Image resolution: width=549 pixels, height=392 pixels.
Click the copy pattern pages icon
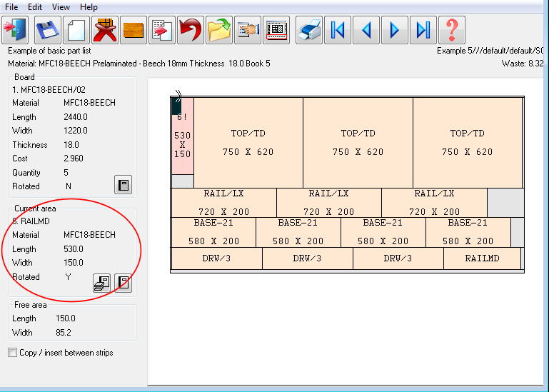[x=162, y=30]
